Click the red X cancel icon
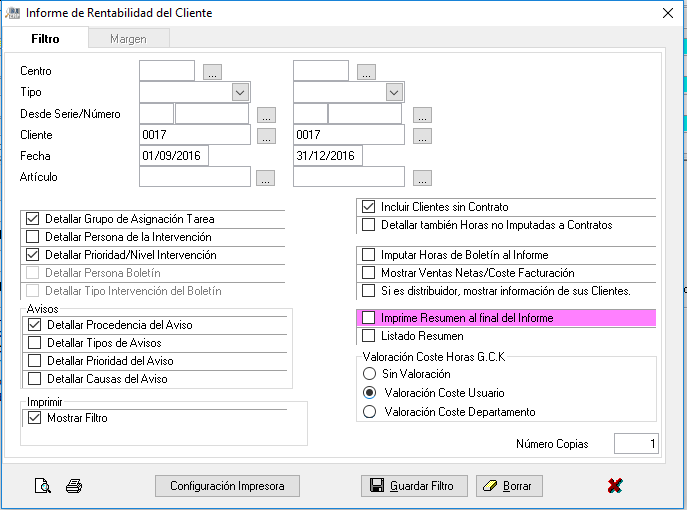 click(x=615, y=485)
